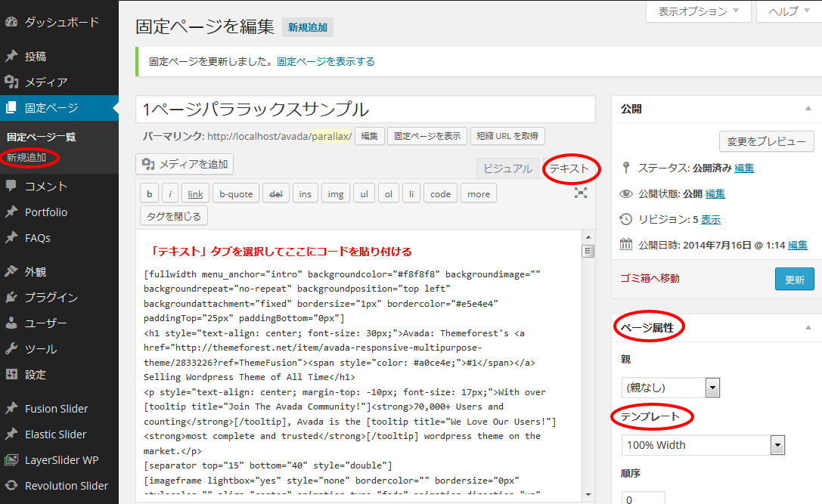Open the Plugins (プラグイン) menu
This screenshot has height=504, width=822.
(x=51, y=297)
